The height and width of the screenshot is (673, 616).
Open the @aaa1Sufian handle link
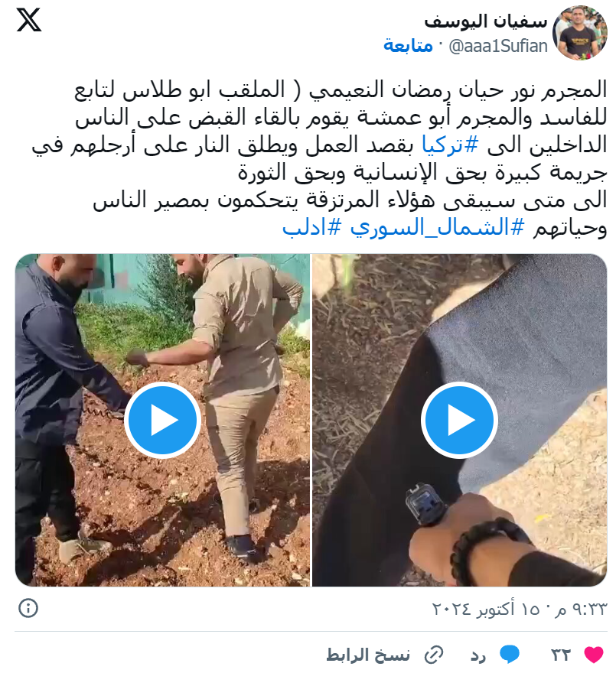498,46
